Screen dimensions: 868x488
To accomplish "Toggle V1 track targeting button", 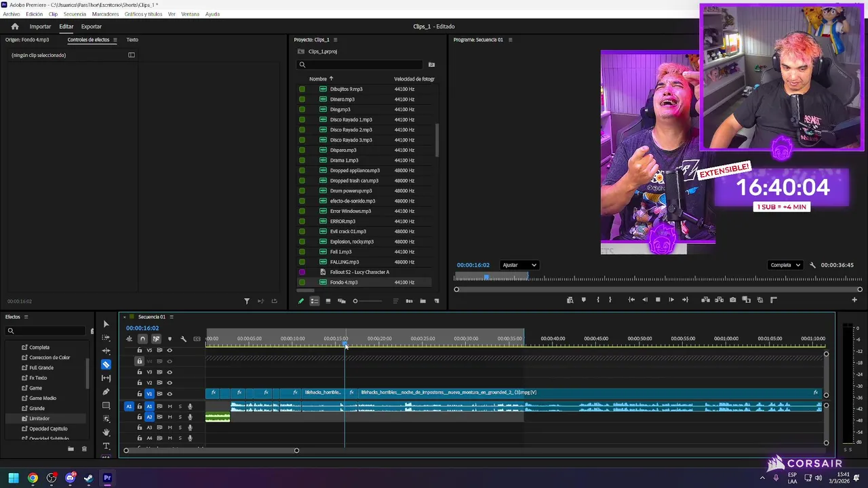I will 150,394.
